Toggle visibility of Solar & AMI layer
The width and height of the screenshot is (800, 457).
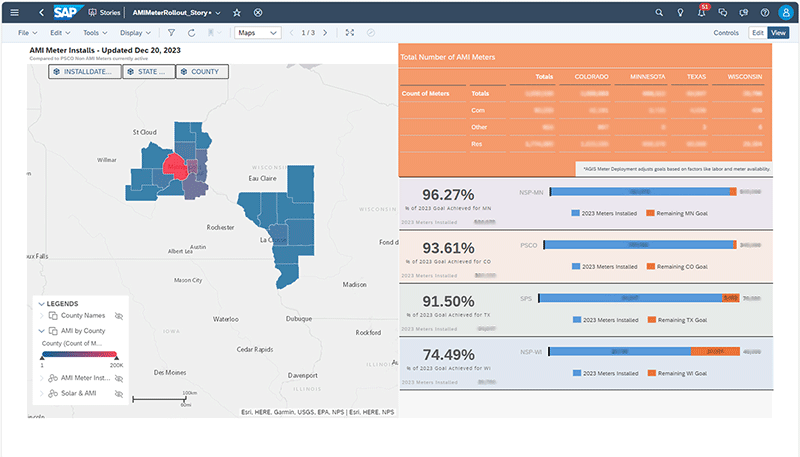coord(119,394)
